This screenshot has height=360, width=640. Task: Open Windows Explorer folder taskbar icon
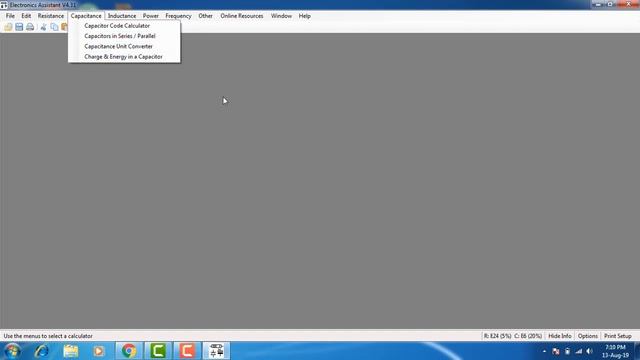point(71,351)
